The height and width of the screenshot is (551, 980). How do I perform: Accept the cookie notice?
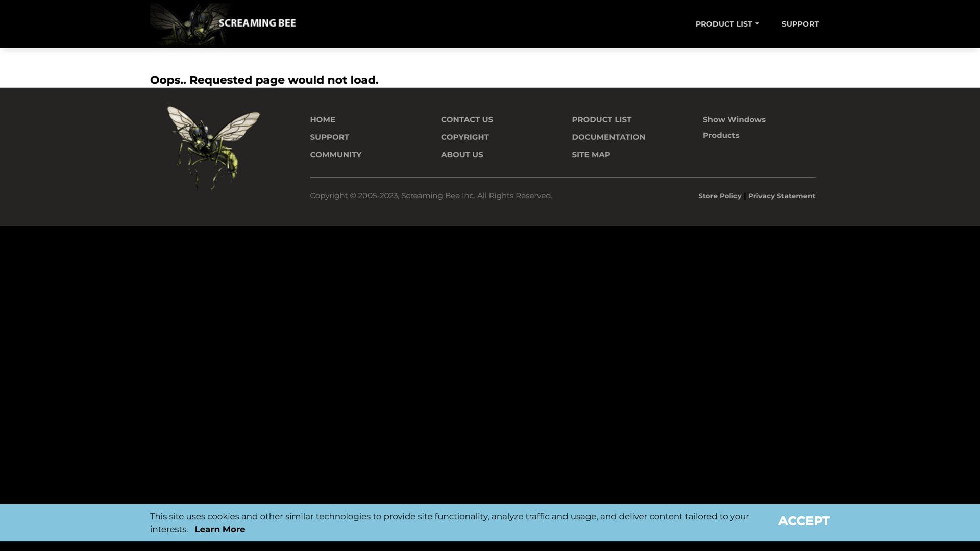coord(803,521)
